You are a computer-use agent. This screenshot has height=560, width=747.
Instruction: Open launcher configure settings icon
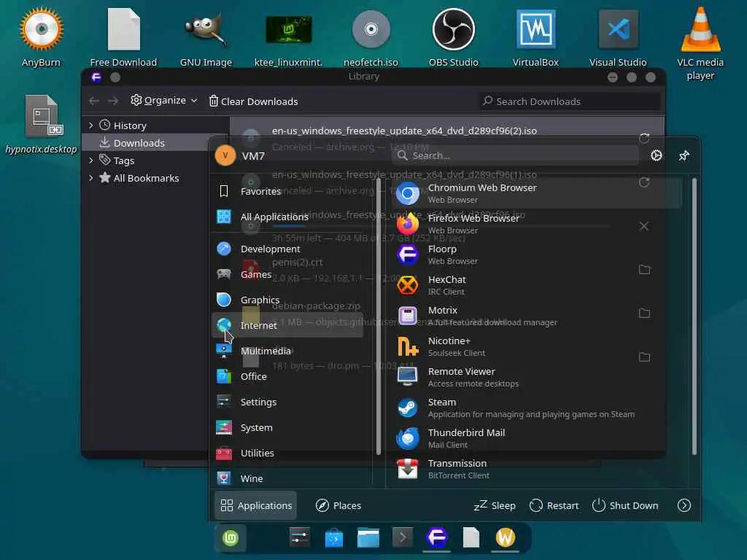click(x=656, y=156)
